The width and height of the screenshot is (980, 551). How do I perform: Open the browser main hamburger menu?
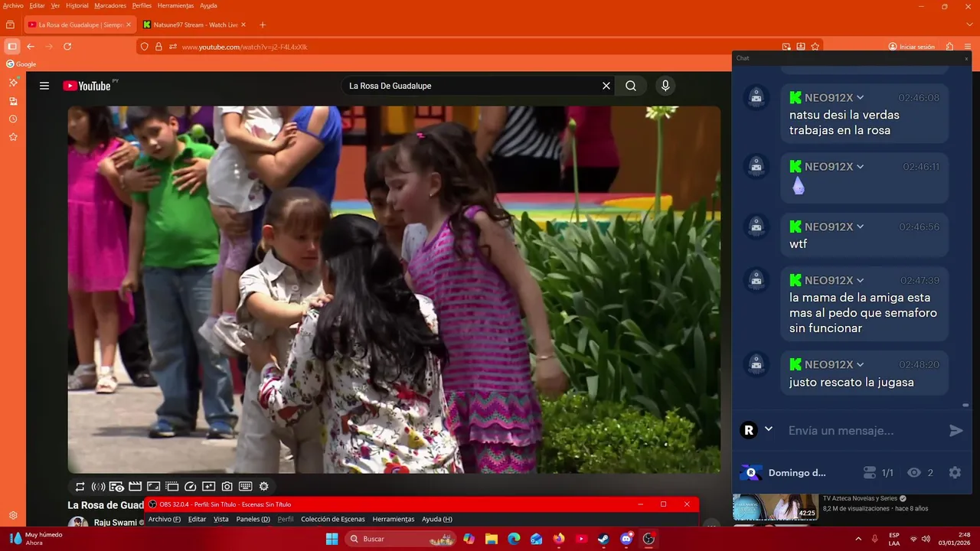click(x=968, y=47)
